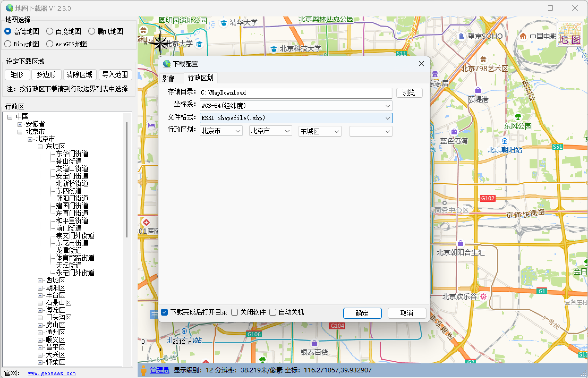The width and height of the screenshot is (588, 378).
Task: Click the orange administrator person icon
Action: pos(143,370)
